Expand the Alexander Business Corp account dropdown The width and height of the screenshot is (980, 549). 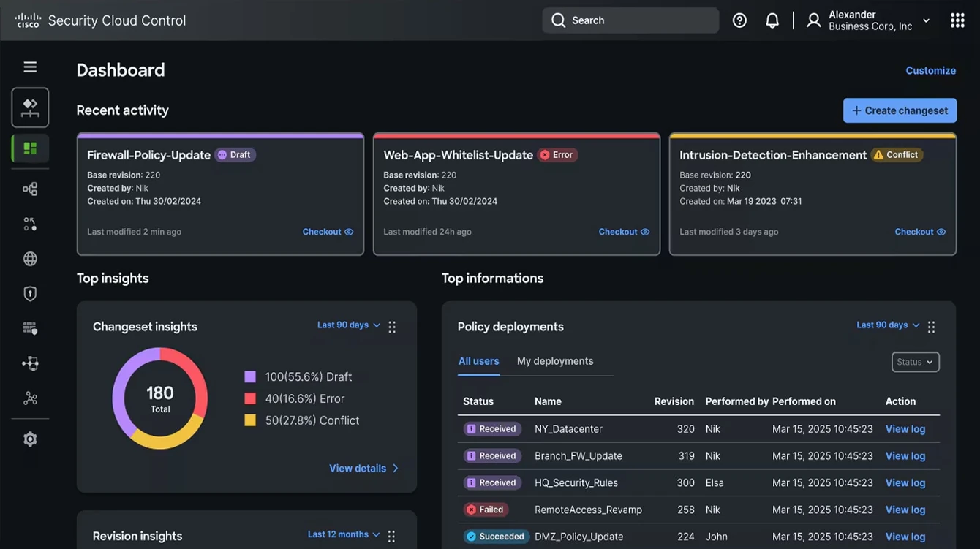[x=869, y=20]
